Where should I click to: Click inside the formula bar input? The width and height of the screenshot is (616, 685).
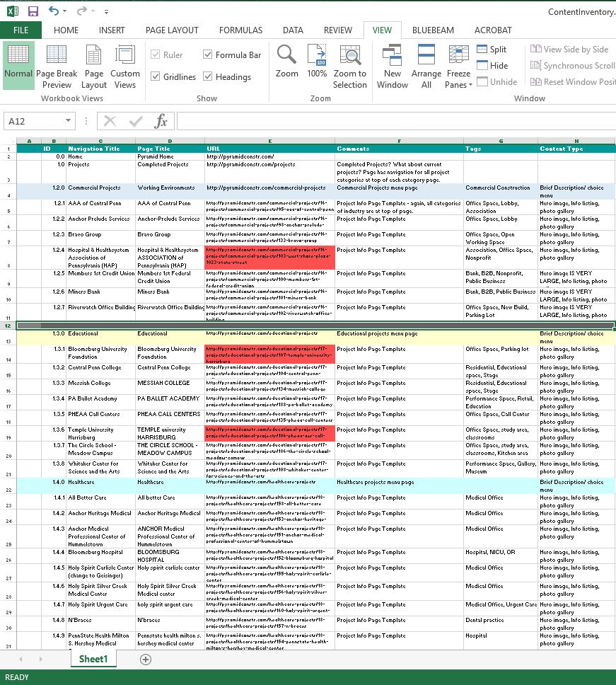[x=397, y=121]
